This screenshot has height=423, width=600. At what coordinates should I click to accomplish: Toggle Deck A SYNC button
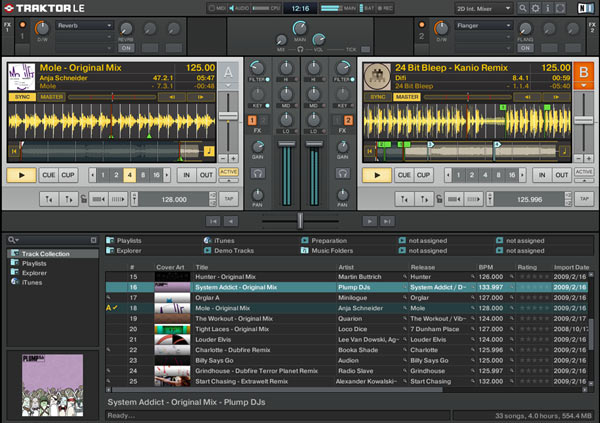click(x=22, y=97)
